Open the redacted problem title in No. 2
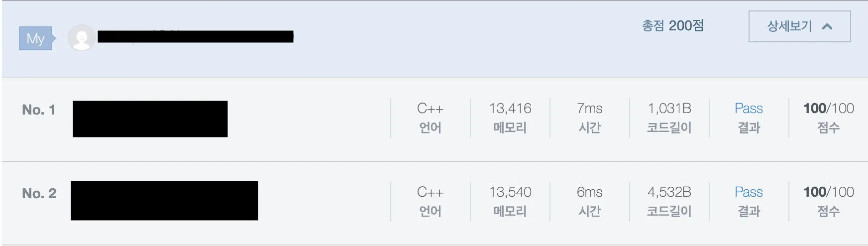The height and width of the screenshot is (246, 868). click(x=164, y=201)
